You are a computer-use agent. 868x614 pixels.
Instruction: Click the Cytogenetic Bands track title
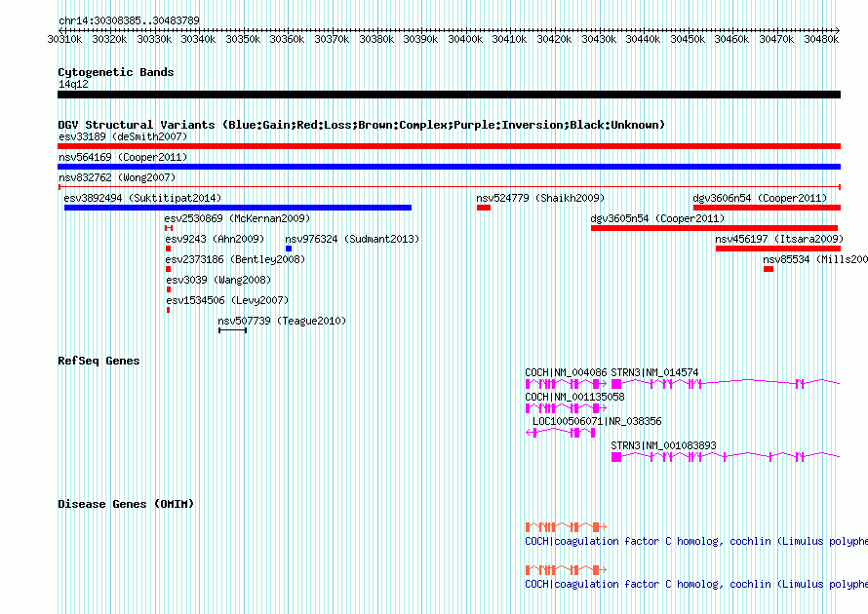[x=116, y=72]
